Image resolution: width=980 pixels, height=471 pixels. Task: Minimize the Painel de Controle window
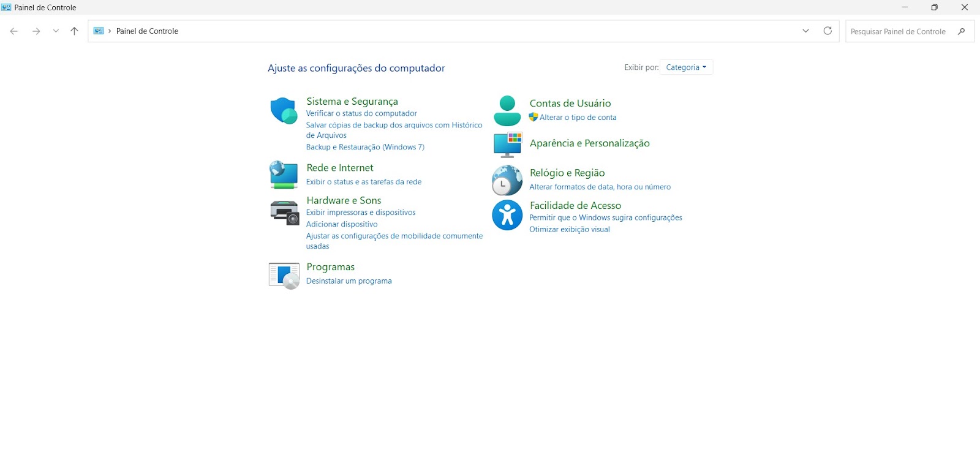pyautogui.click(x=905, y=7)
